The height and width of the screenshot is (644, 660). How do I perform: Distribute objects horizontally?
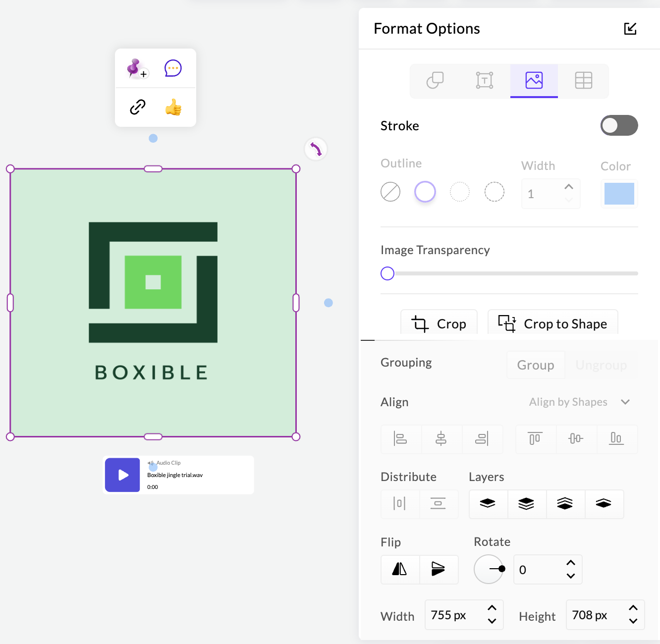[x=400, y=504]
